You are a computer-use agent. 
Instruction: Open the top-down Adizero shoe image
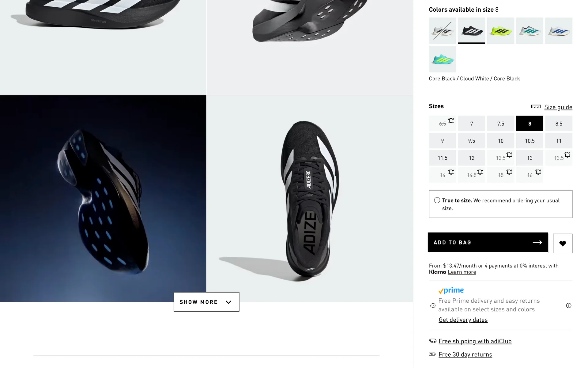pos(310,198)
